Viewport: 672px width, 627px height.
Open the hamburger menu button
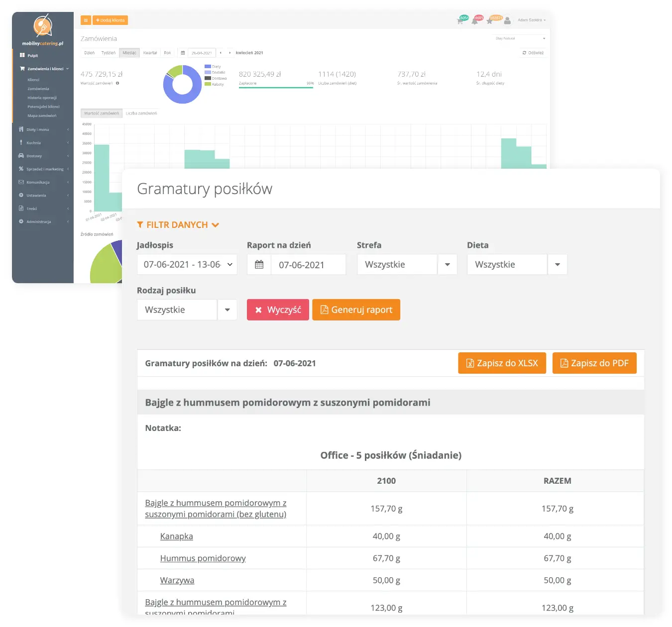[x=86, y=20]
